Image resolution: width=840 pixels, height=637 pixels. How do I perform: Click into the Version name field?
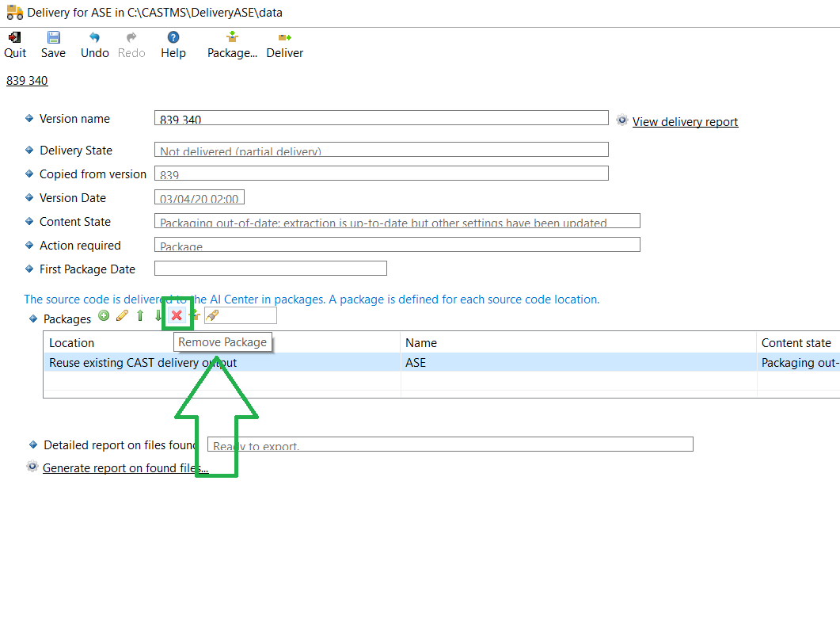click(x=381, y=118)
